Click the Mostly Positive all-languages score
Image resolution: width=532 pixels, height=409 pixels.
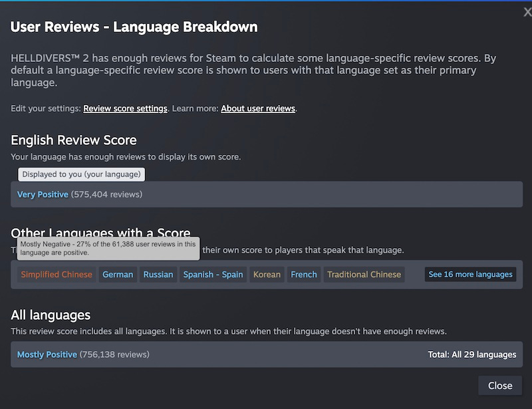(x=47, y=354)
